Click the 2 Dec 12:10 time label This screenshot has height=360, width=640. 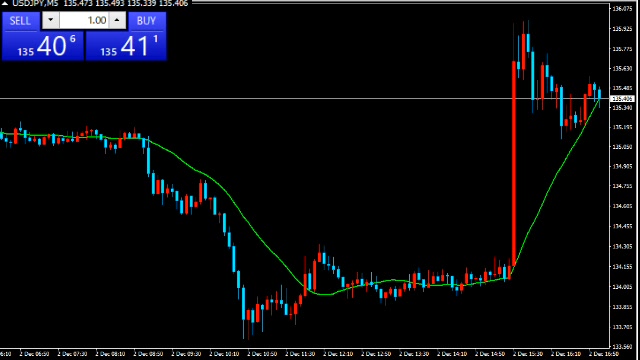click(337, 354)
